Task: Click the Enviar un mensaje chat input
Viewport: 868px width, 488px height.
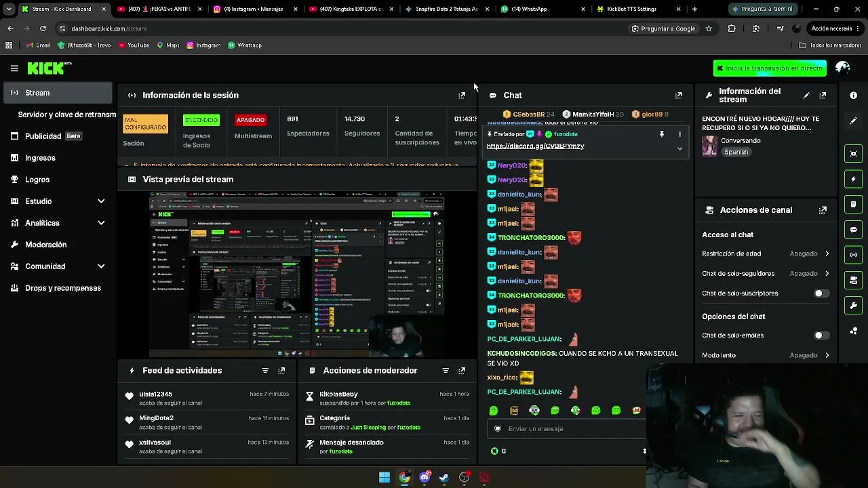Action: click(566, 429)
